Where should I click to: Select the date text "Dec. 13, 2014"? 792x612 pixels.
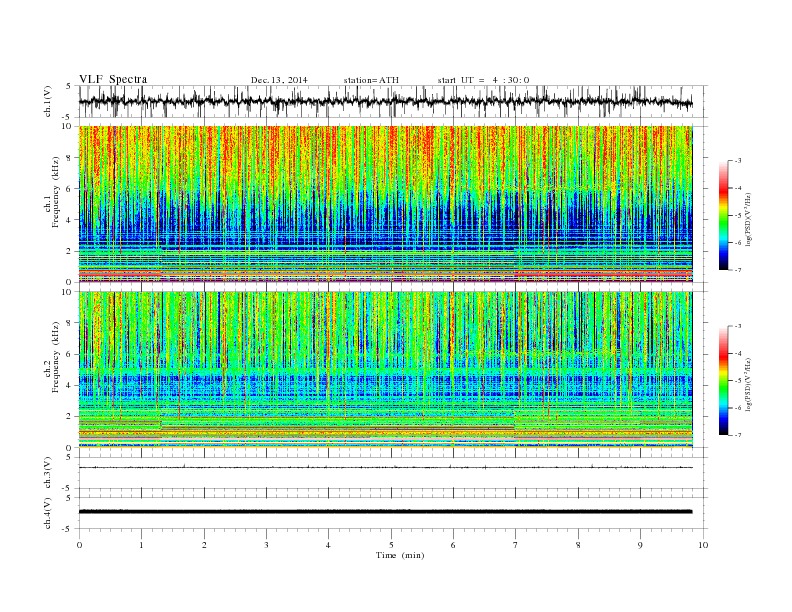[279, 80]
